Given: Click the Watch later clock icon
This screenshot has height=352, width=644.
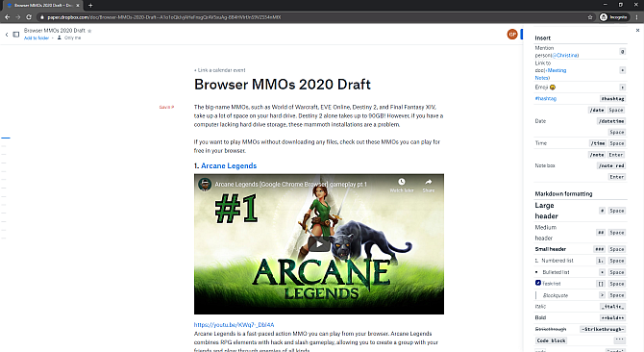Looking at the screenshot, I should click(x=402, y=182).
